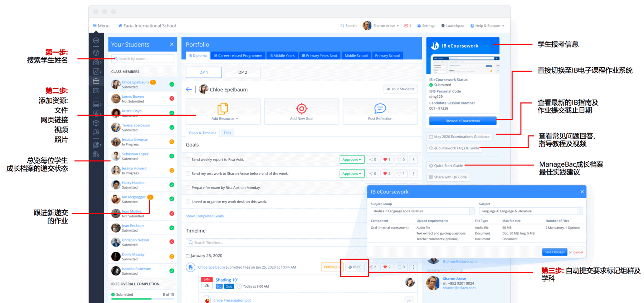
Task: Click Show Completed Goals link
Action: pos(205,216)
